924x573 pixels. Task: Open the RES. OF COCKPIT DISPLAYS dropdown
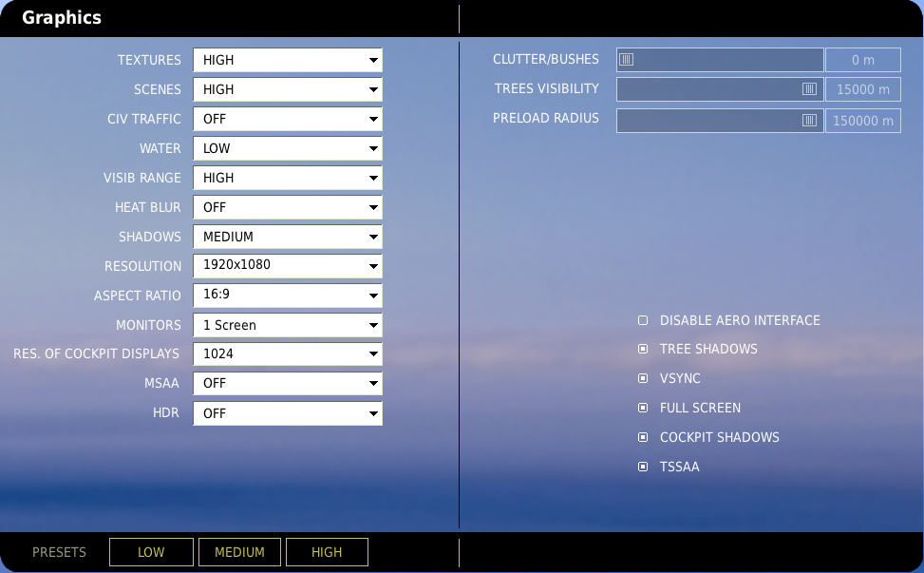pos(288,353)
